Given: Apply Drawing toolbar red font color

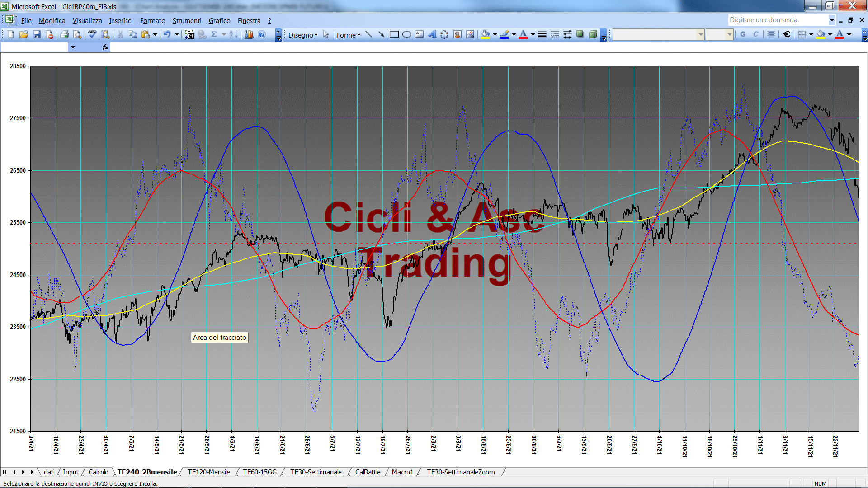Looking at the screenshot, I should (523, 34).
